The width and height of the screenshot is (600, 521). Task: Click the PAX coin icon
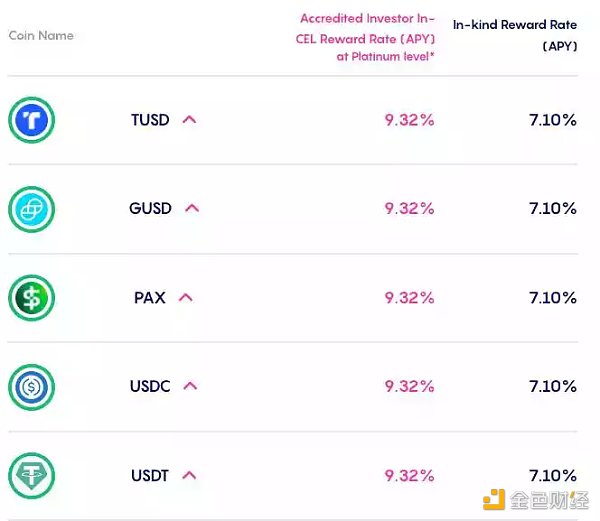point(31,298)
